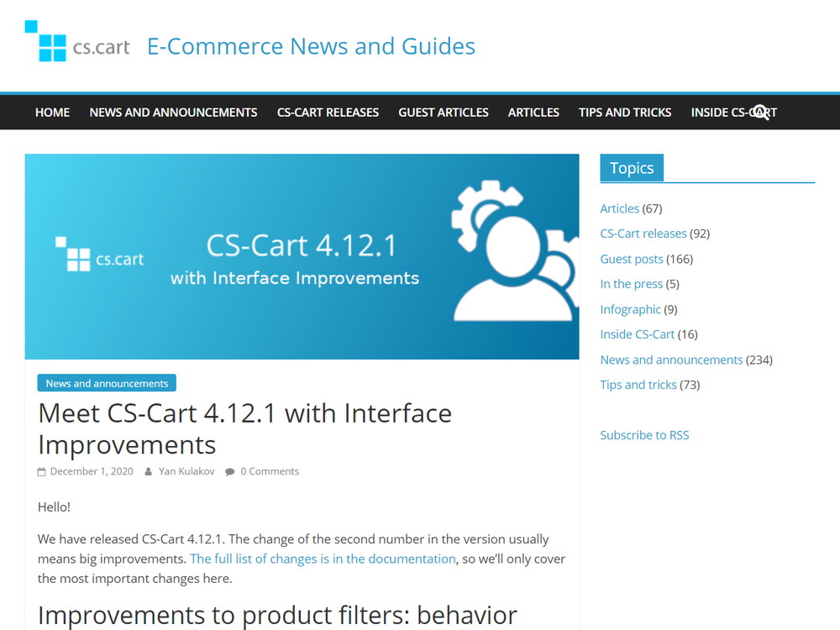Open CS-Cart releases topic in sidebar
840x630 pixels.
pyautogui.click(x=643, y=234)
